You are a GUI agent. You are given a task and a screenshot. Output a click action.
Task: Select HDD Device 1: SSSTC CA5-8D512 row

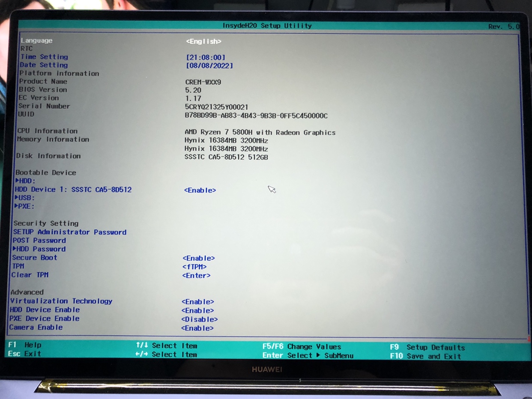tap(73, 189)
